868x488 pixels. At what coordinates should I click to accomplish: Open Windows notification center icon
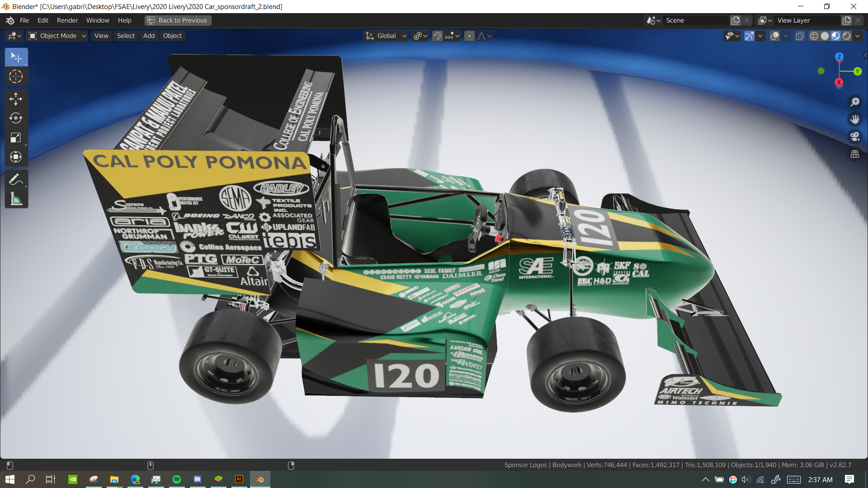[x=849, y=479]
